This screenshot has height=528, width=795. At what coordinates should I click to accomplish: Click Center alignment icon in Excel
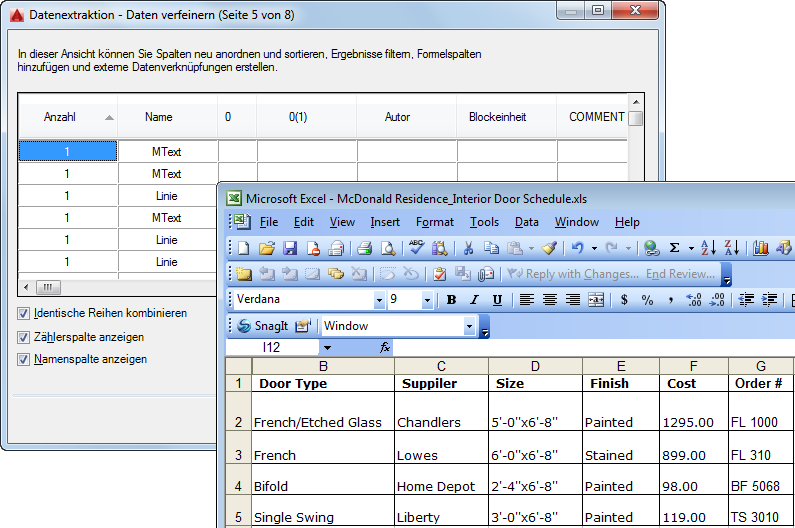coord(550,300)
